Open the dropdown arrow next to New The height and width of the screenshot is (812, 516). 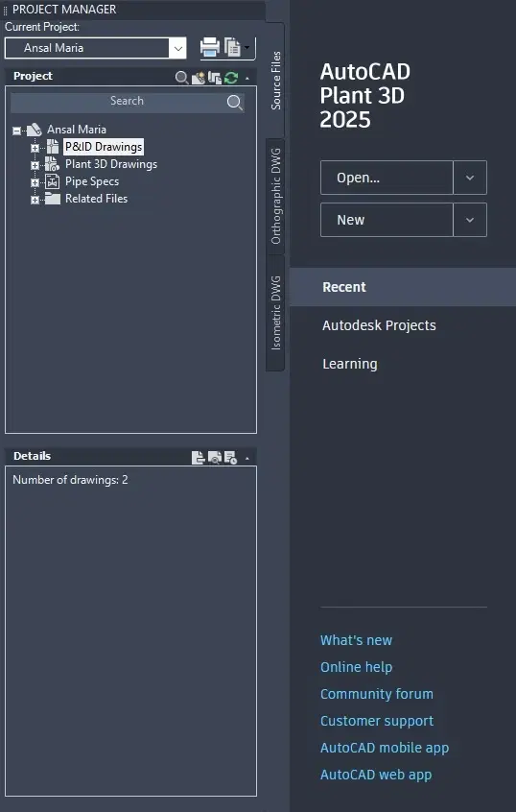tap(470, 220)
